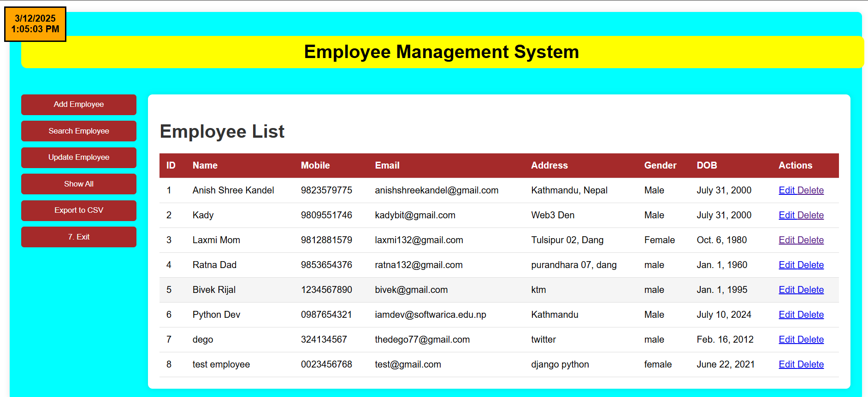Edit Laxmi Mom's record

click(787, 240)
